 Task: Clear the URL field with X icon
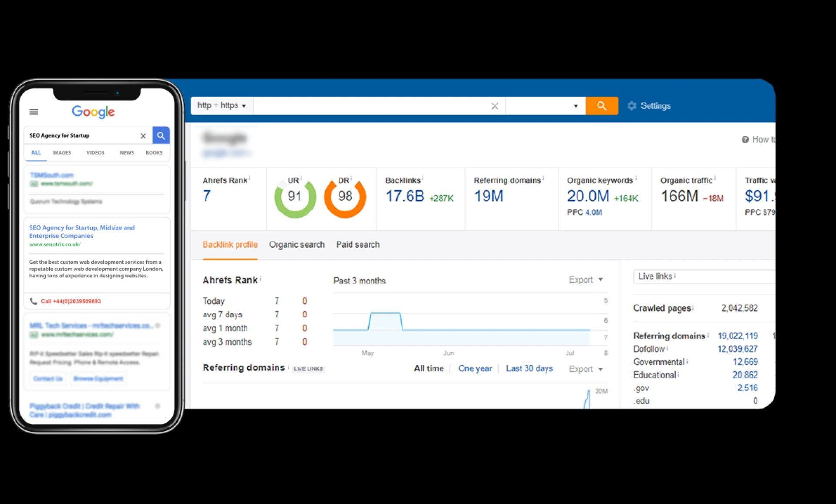coord(495,106)
